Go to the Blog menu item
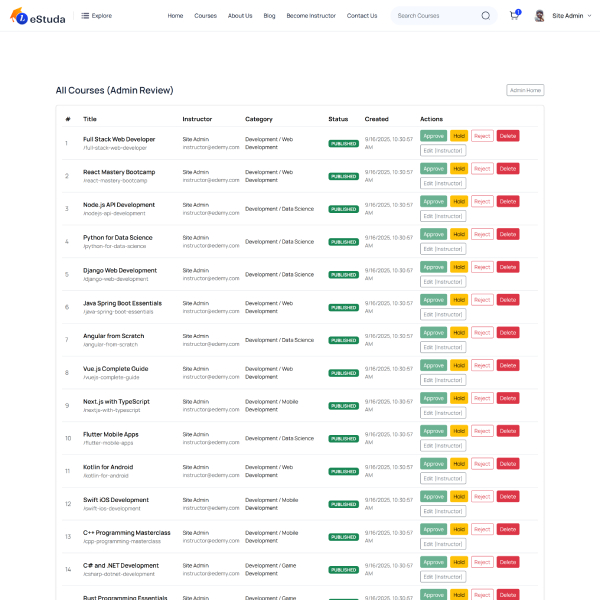Screen dimensions: 600x600 pyautogui.click(x=269, y=16)
